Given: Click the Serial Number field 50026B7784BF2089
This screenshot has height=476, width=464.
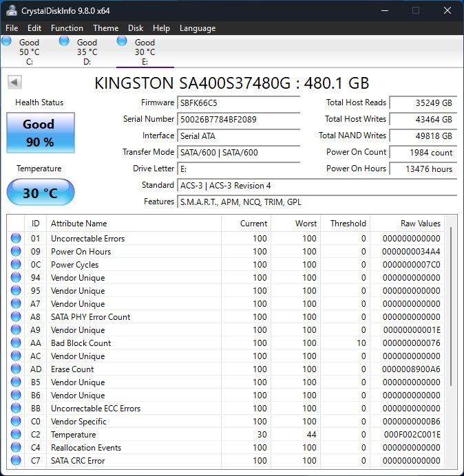Looking at the screenshot, I should [x=238, y=119].
